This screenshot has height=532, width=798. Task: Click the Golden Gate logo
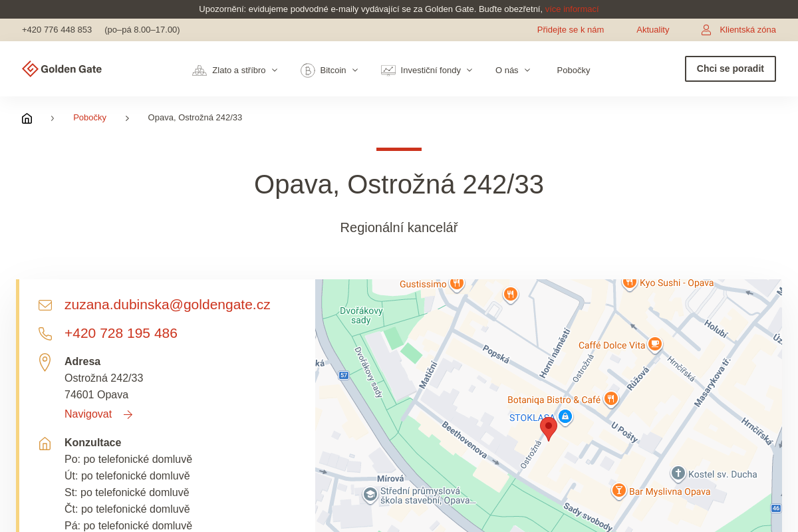point(62,69)
